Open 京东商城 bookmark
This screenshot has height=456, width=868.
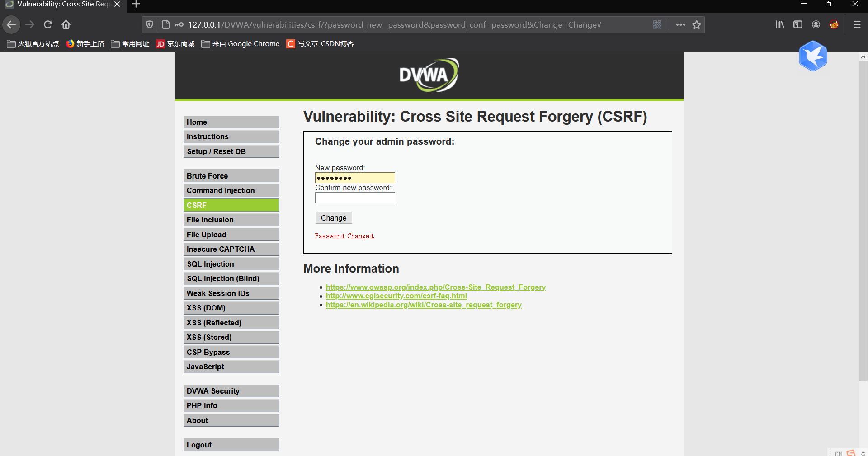[x=175, y=44]
